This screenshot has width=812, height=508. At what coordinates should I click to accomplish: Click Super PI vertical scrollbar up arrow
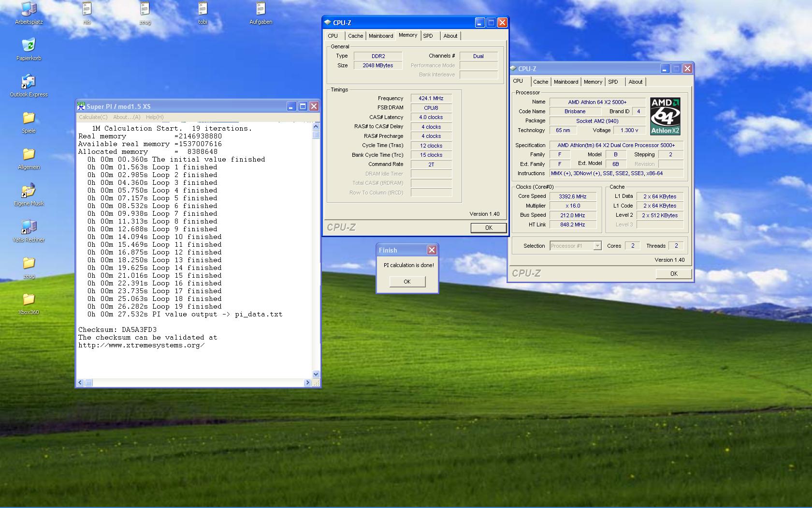tap(316, 126)
